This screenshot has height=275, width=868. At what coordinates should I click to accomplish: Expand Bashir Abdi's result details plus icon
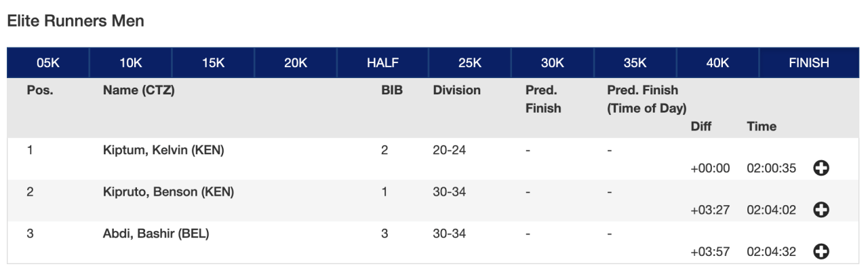tap(821, 252)
